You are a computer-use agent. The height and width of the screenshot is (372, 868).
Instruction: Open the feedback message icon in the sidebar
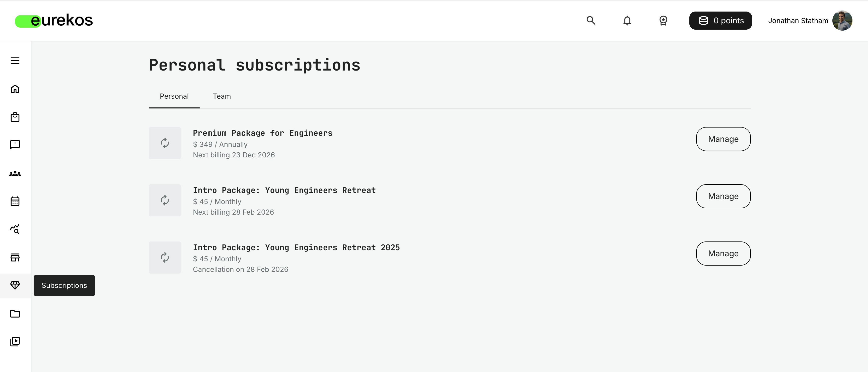click(15, 145)
